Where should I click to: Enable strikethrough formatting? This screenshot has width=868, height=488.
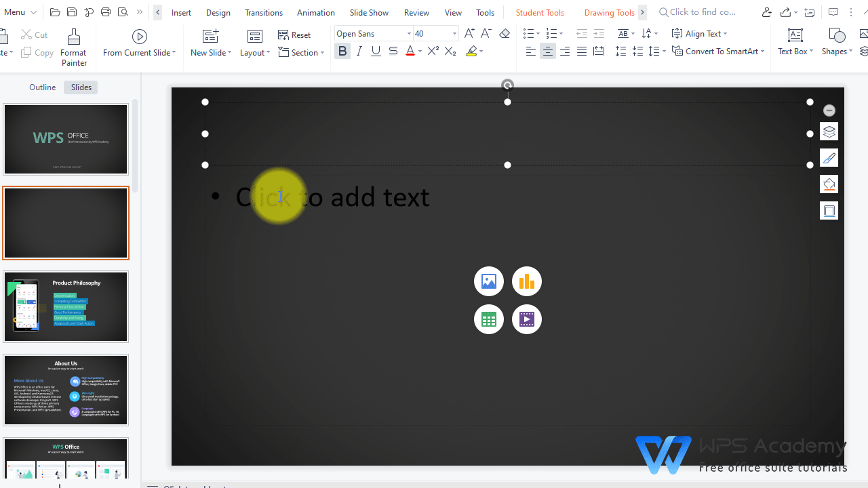[393, 51]
